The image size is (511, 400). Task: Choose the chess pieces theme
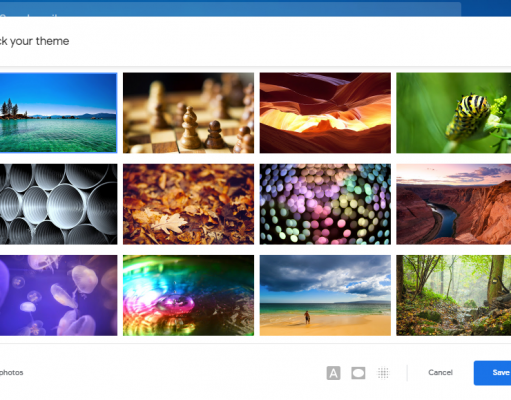pos(188,113)
